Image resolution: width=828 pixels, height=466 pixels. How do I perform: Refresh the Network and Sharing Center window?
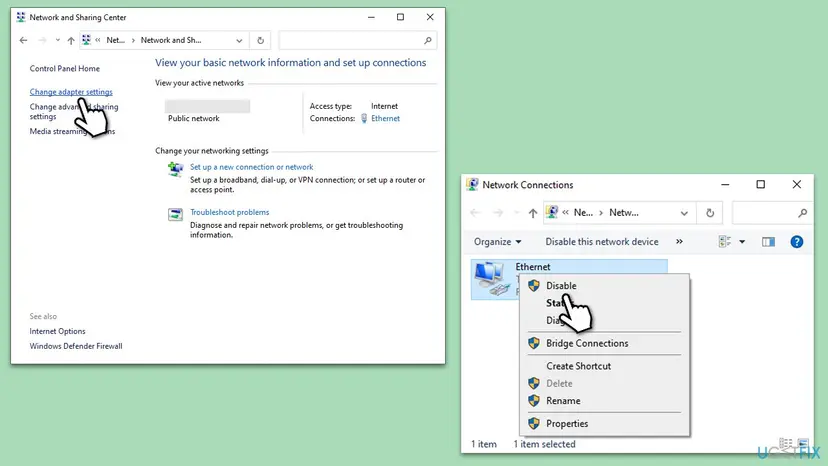pyautogui.click(x=260, y=40)
